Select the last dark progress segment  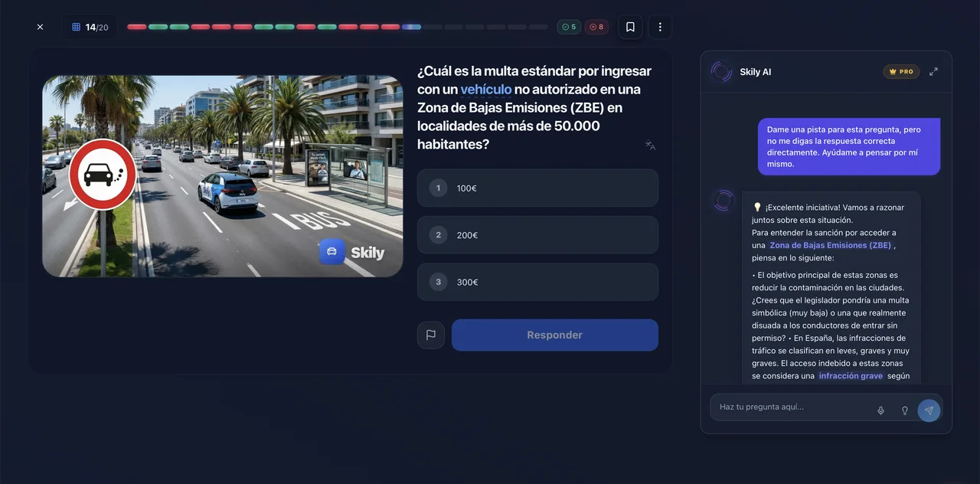[538, 27]
